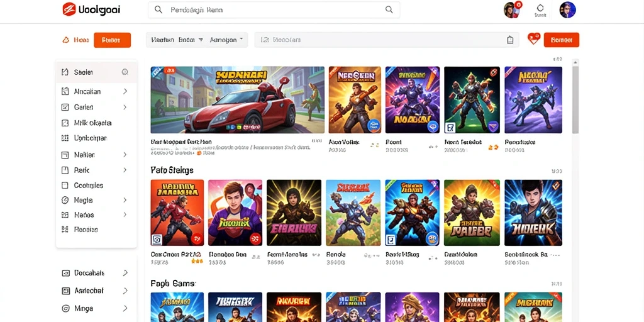644x322 pixels.
Task: Open the avatar with red notification badge
Action: 512,9
